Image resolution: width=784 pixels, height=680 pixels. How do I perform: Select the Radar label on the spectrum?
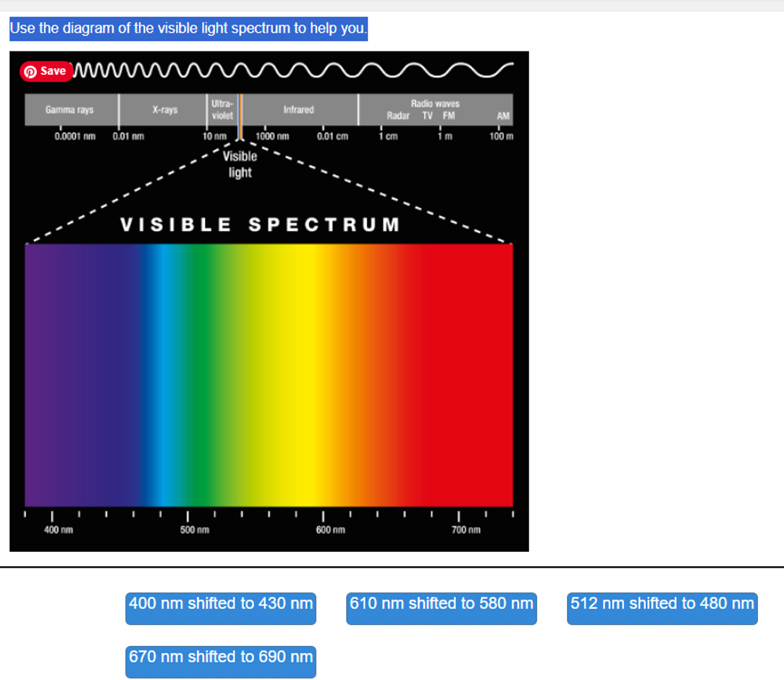click(397, 114)
